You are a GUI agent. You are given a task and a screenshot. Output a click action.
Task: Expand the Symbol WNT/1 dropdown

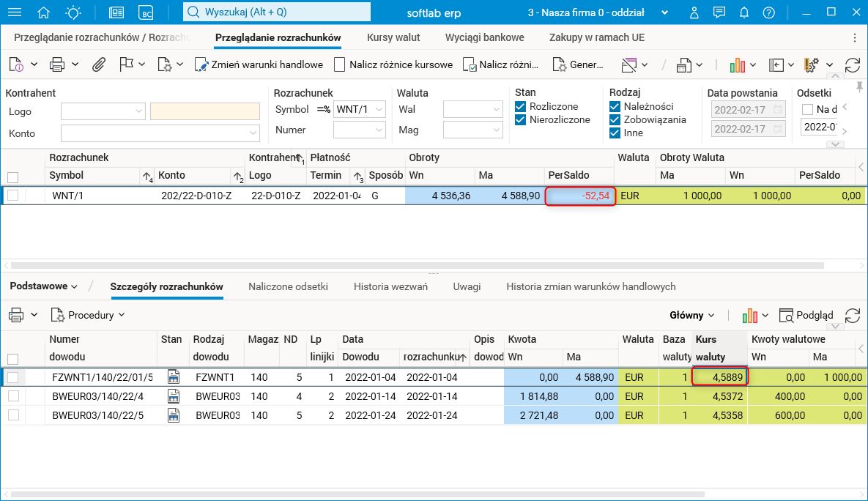click(379, 110)
